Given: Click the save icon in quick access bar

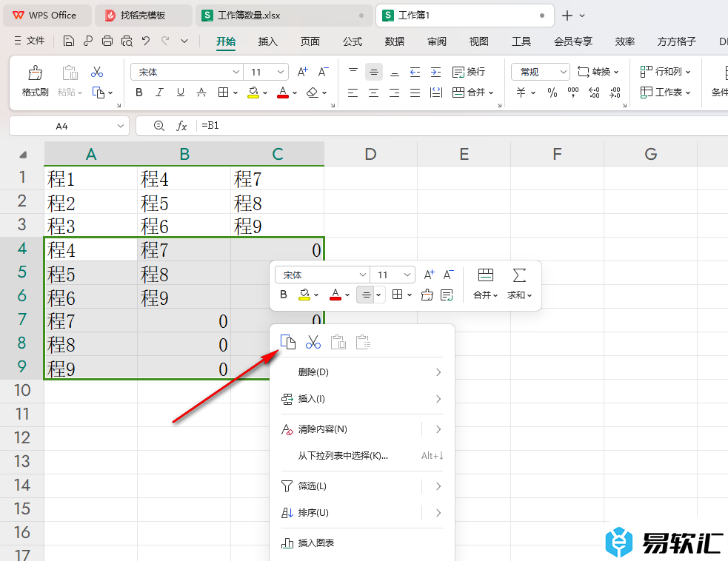Looking at the screenshot, I should [x=68, y=41].
